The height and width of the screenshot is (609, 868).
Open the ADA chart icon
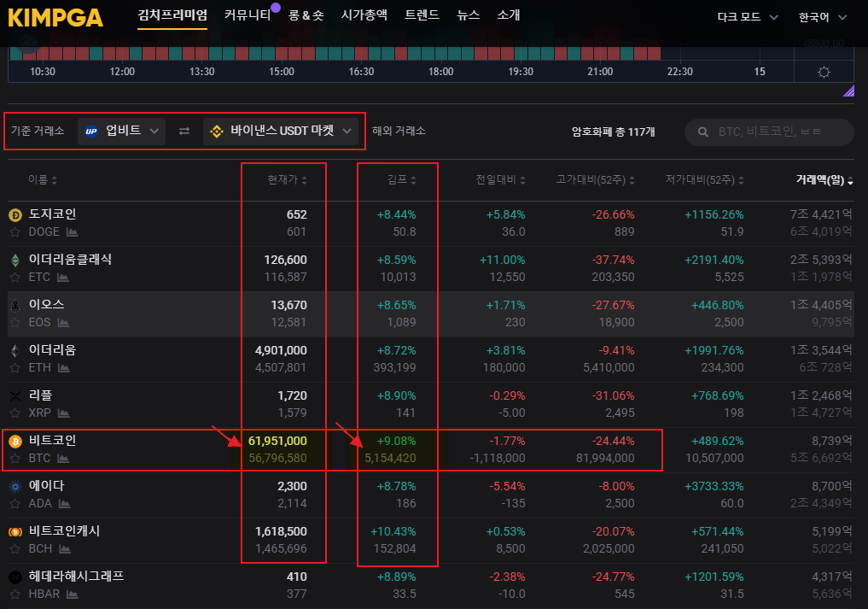click(x=64, y=504)
